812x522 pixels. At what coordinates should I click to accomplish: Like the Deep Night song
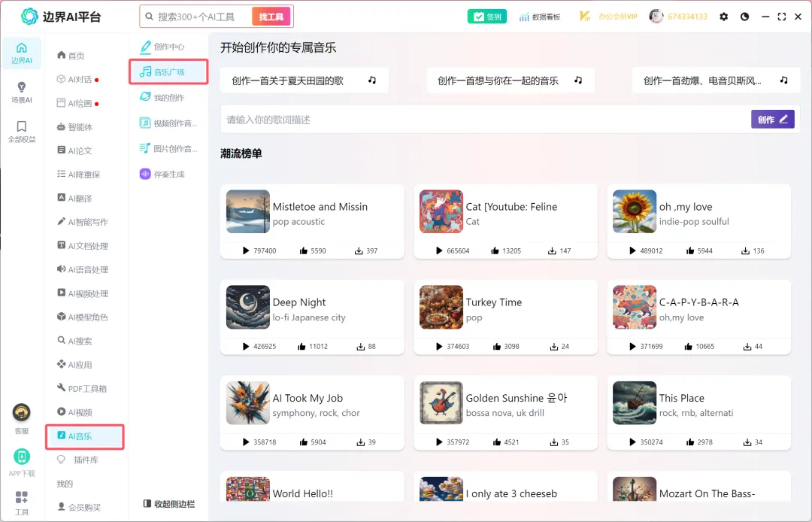[x=302, y=347]
